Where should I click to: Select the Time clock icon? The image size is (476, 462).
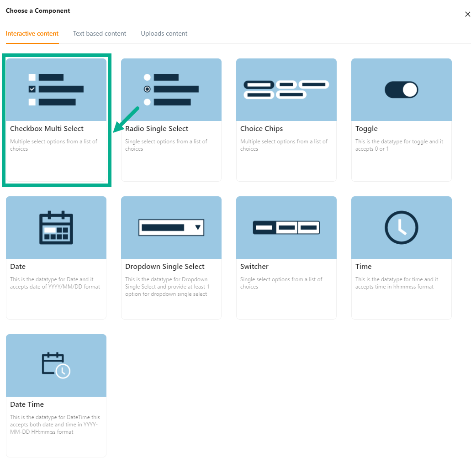point(401,227)
